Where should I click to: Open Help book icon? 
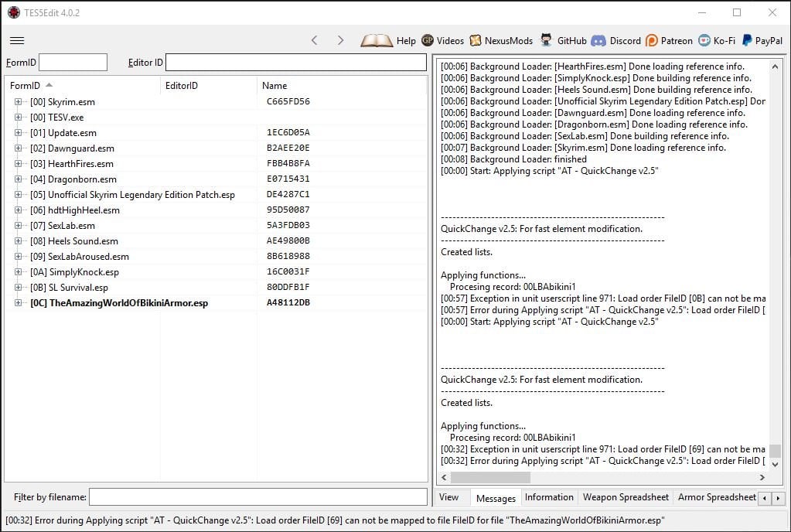[x=377, y=40]
